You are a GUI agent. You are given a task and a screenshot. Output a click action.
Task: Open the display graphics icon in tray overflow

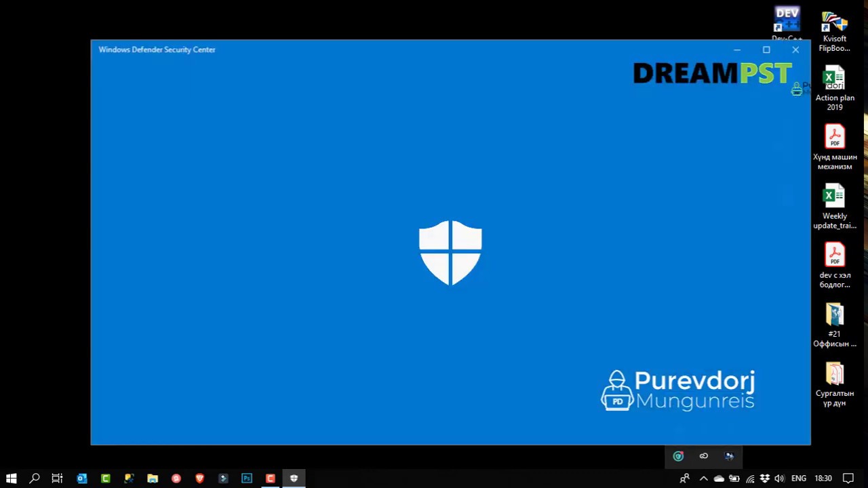click(729, 456)
